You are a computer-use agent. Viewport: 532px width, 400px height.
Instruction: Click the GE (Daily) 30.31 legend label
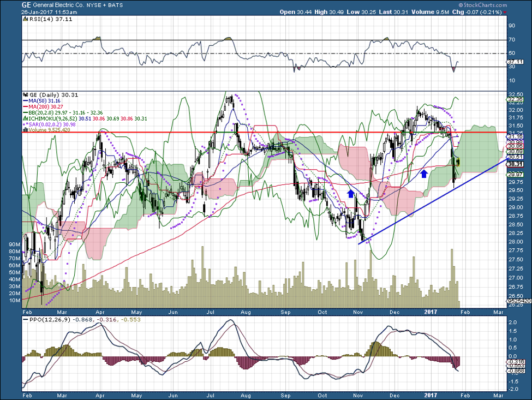point(53,95)
